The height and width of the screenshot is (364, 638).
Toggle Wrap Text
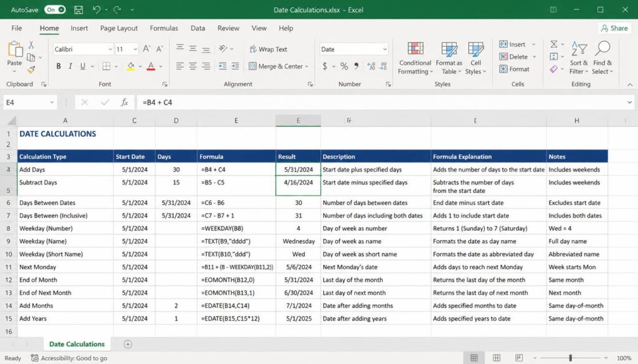269,49
